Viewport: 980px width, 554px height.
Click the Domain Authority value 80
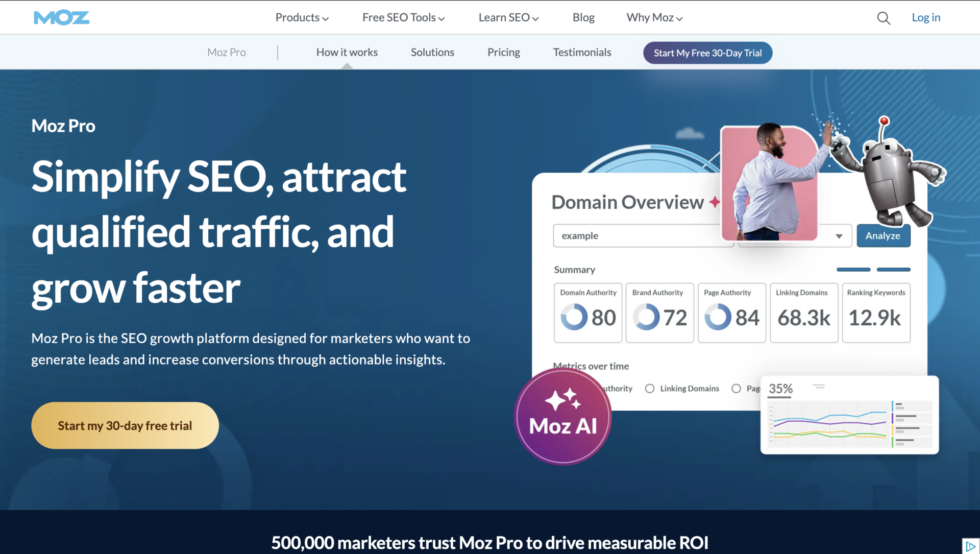(603, 318)
